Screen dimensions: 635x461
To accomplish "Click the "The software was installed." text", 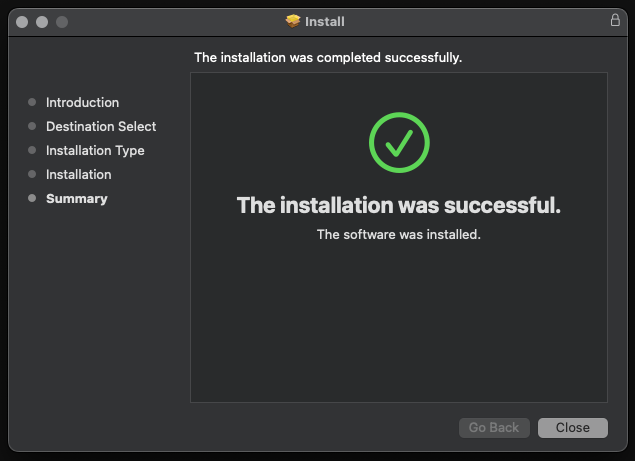I will click(x=398, y=234).
